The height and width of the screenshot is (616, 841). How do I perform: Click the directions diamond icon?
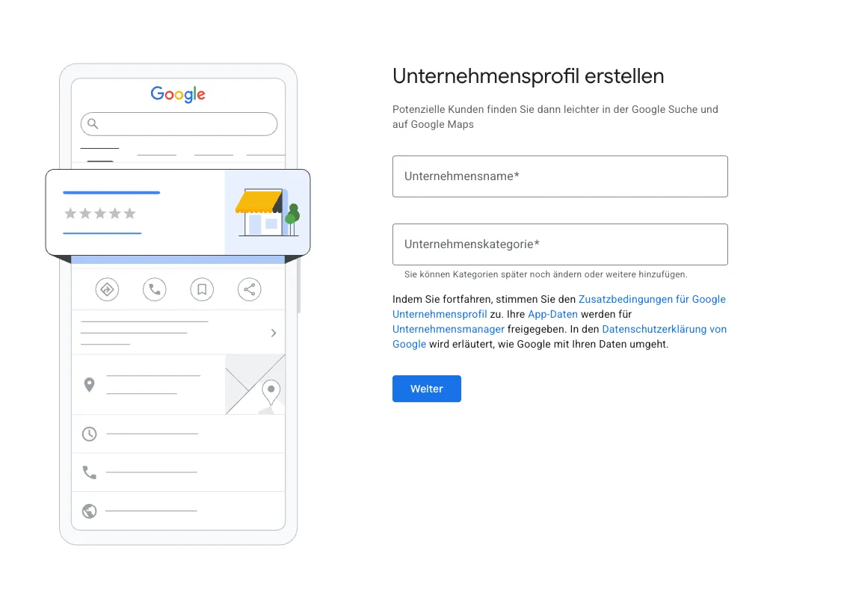point(107,290)
